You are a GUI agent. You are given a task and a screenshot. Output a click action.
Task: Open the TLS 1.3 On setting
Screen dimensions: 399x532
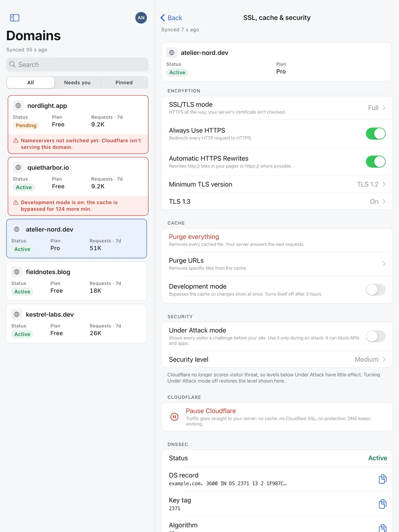[277, 201]
